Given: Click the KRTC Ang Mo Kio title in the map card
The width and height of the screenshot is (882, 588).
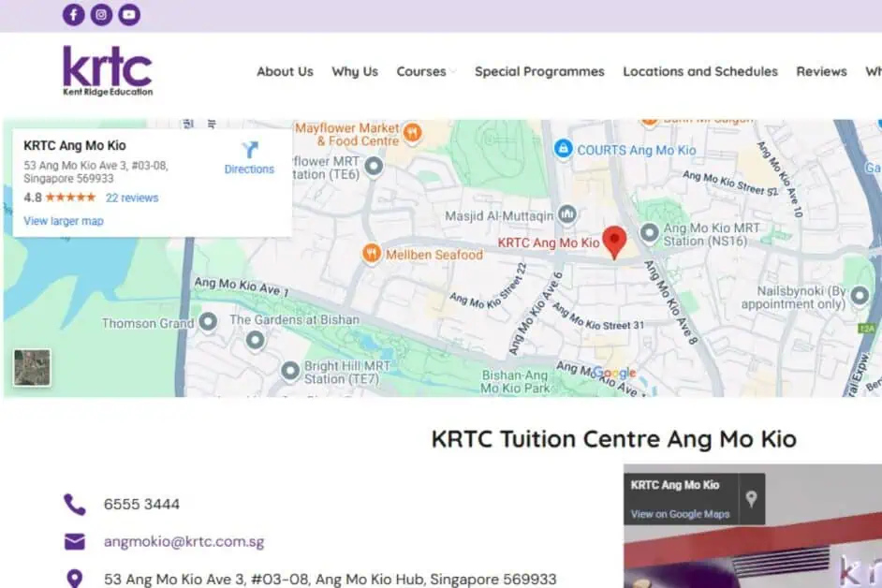Looking at the screenshot, I should tap(75, 145).
